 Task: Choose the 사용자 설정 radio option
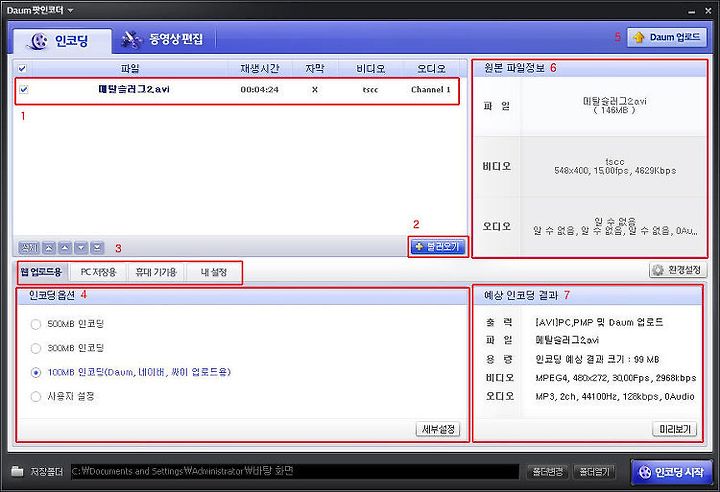coord(36,396)
